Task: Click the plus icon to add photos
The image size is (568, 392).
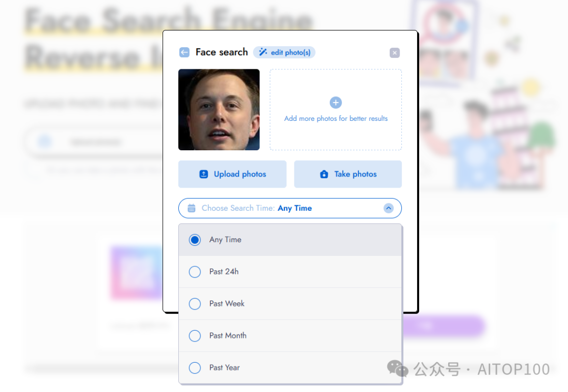Action: click(336, 102)
